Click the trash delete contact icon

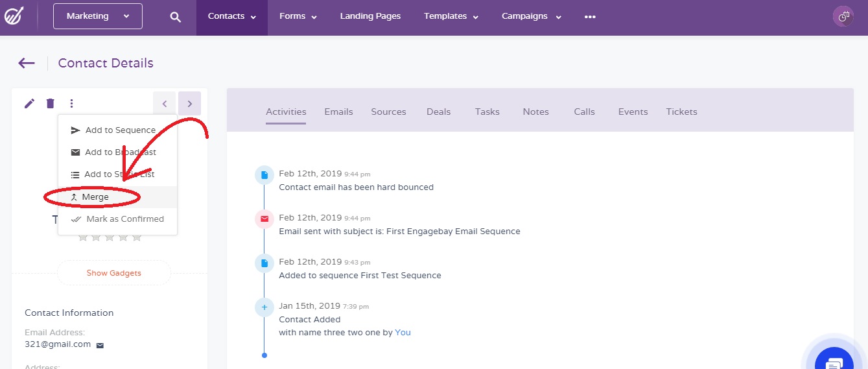point(51,104)
